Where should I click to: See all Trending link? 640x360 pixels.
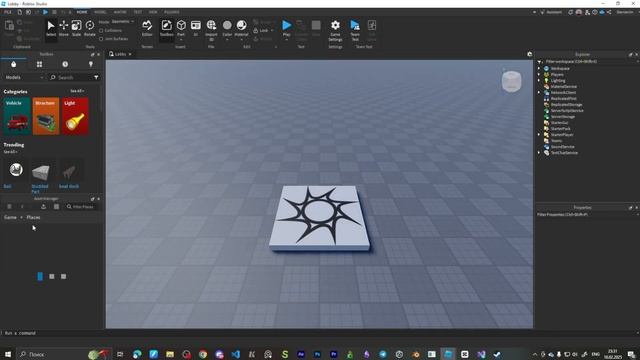10,152
